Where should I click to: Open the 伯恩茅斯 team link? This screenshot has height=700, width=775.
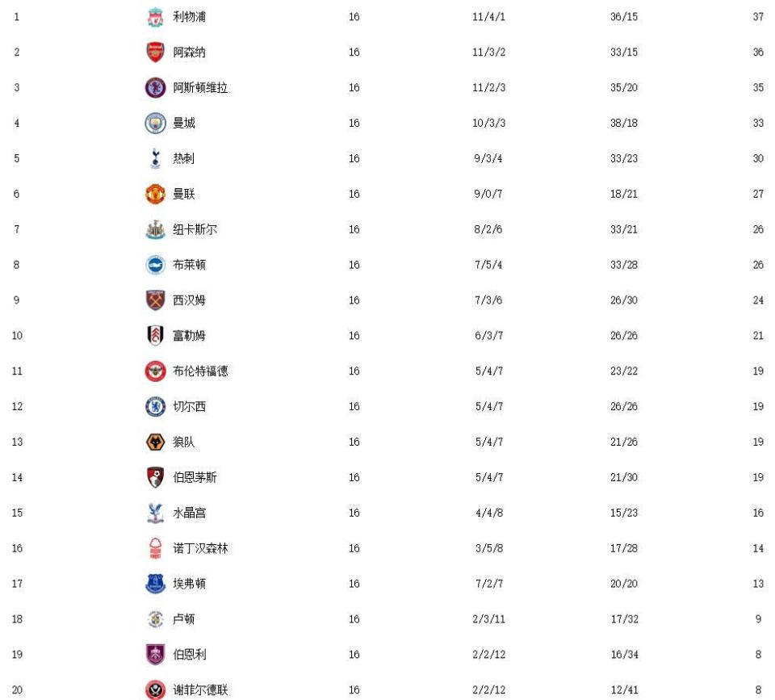[195, 477]
